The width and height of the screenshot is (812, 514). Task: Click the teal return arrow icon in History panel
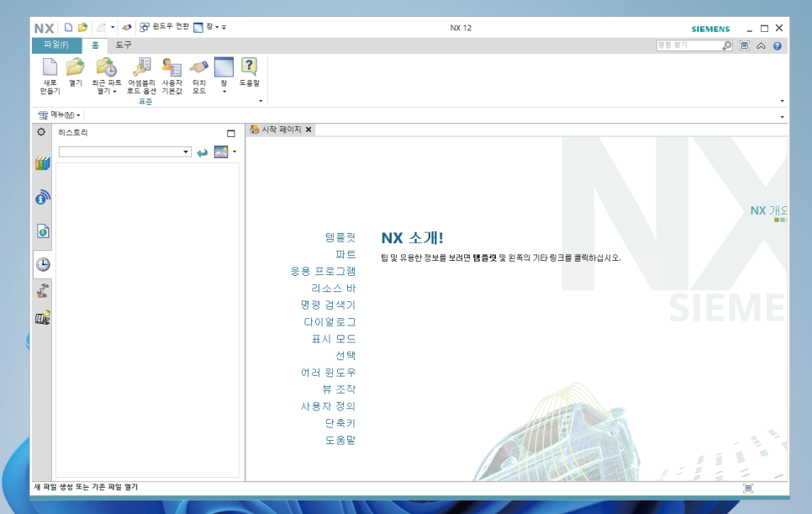click(203, 152)
